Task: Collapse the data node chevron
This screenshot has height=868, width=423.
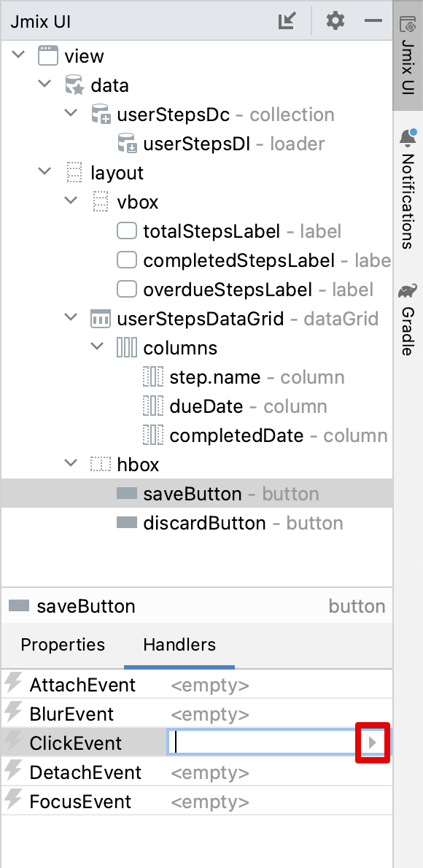Action: tap(45, 85)
